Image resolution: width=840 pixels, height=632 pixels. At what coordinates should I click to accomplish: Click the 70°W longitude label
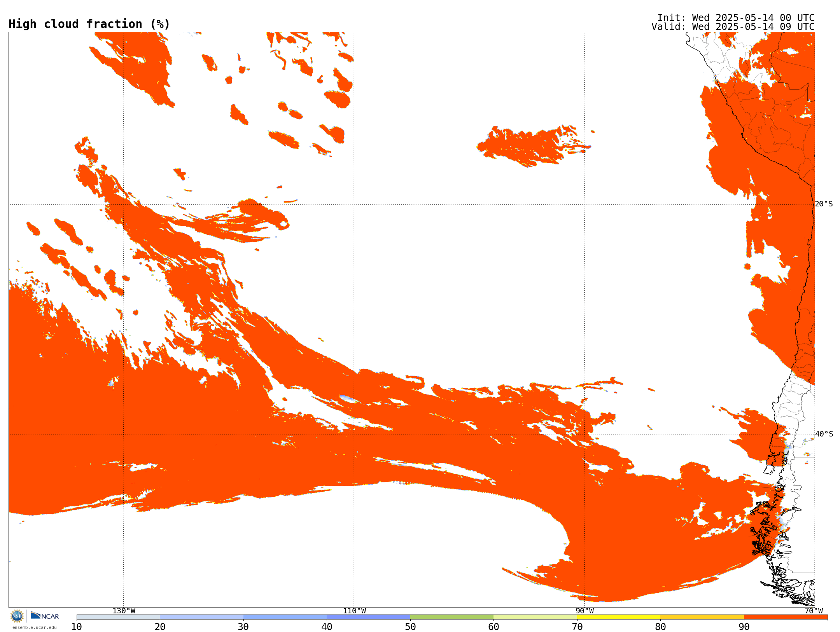[814, 611]
